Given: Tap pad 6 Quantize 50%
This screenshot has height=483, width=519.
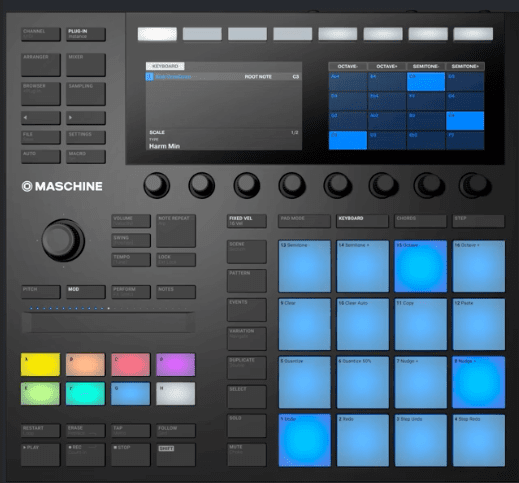Looking at the screenshot, I should click(x=363, y=382).
